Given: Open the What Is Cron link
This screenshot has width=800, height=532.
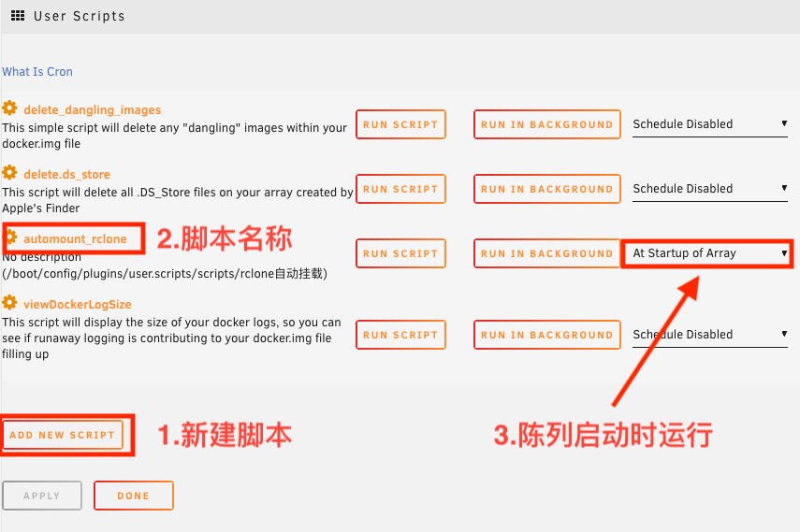Looking at the screenshot, I should coord(37,72).
